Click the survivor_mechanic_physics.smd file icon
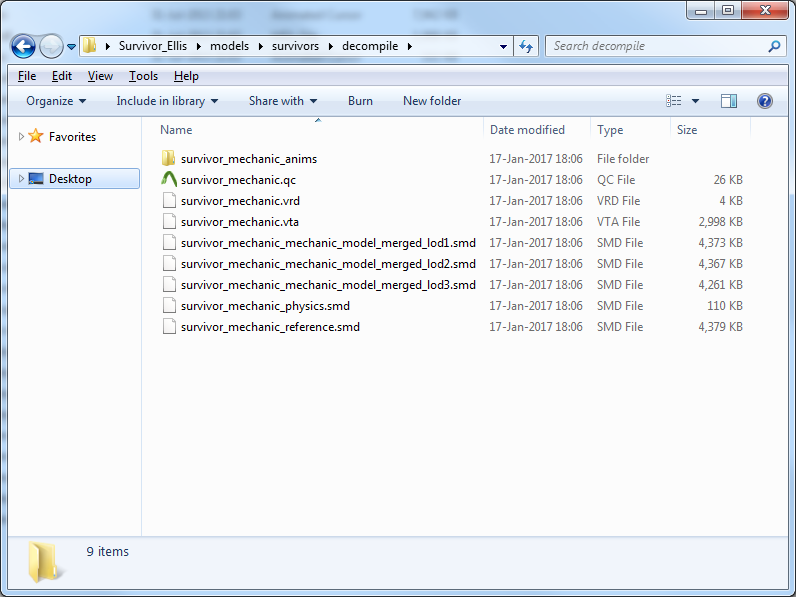The height and width of the screenshot is (597, 796). (169, 306)
